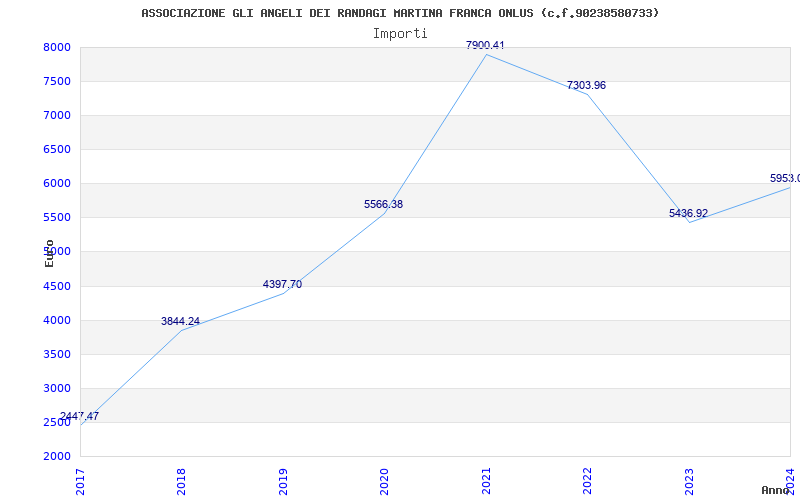Screen dimensions: 800x500
Task: Click the Euro y-axis label
Action: click(x=49, y=253)
